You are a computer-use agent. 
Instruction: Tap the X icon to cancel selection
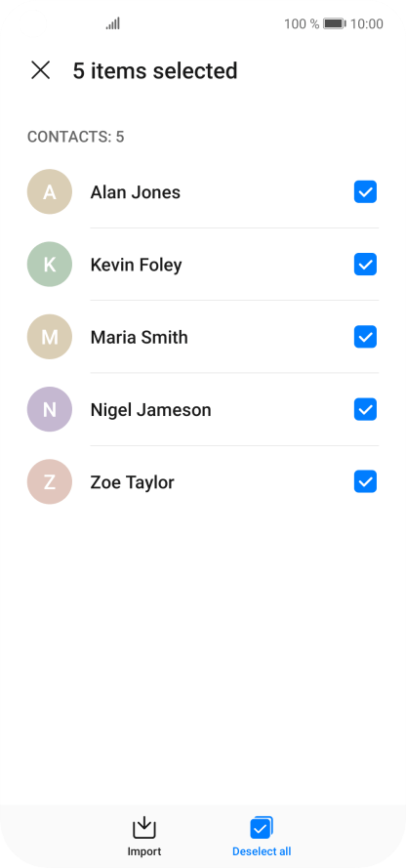point(40,70)
